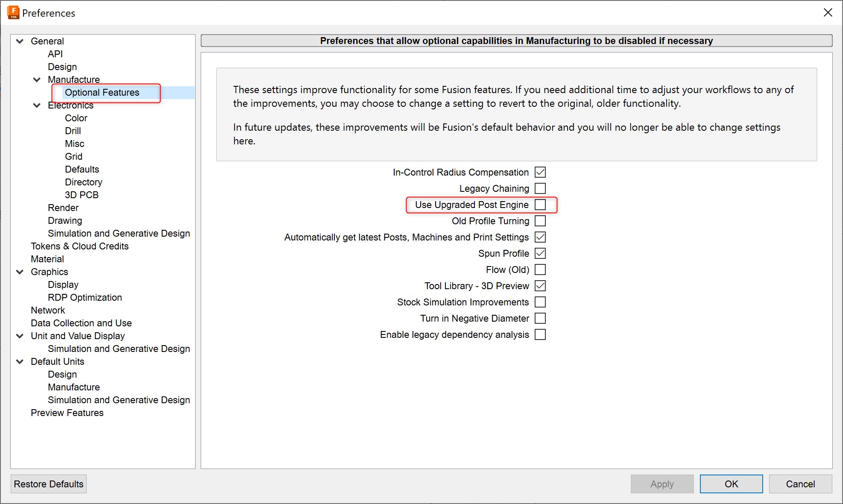Image resolution: width=843 pixels, height=504 pixels.
Task: Collapse the General section
Action: tap(20, 41)
